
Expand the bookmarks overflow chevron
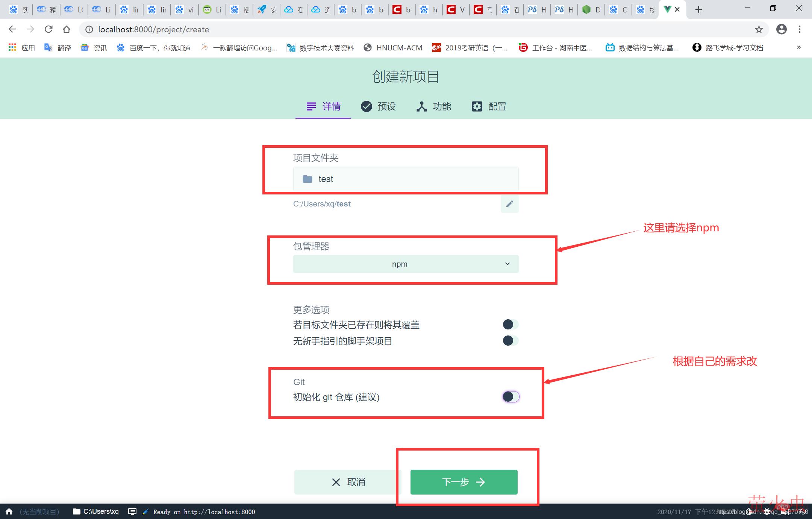click(x=798, y=48)
